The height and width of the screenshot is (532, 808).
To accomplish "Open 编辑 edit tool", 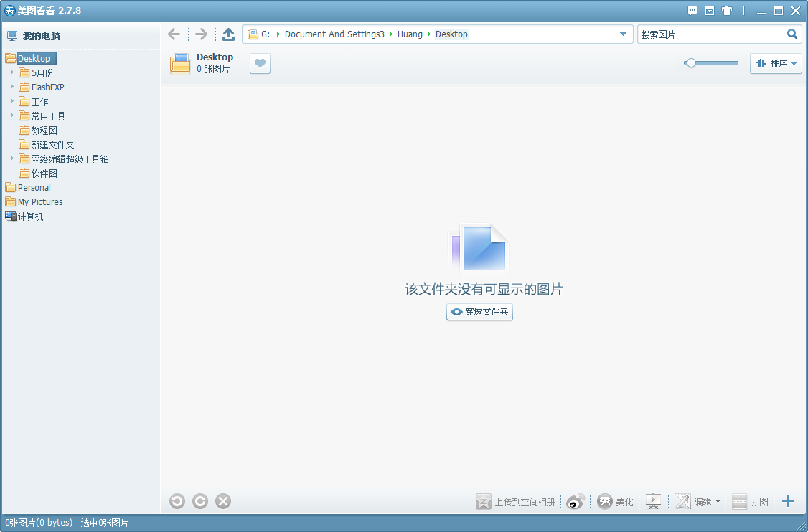I will point(693,502).
